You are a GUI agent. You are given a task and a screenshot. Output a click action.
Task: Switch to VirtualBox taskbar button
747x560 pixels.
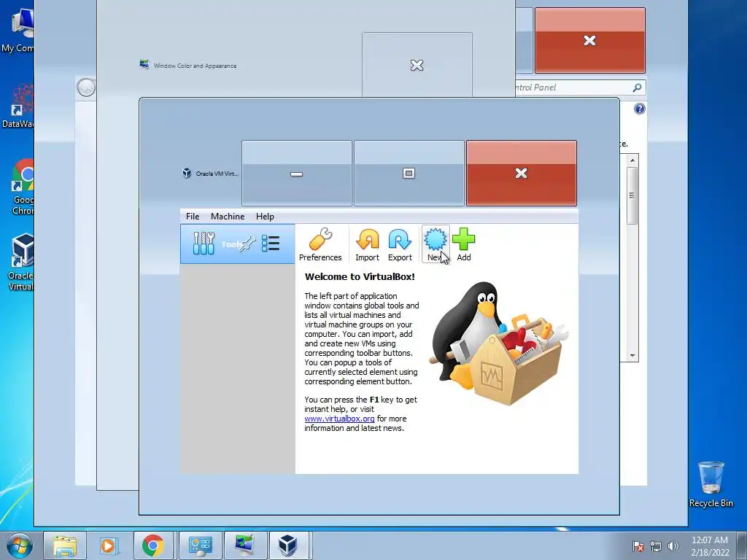[x=289, y=545]
